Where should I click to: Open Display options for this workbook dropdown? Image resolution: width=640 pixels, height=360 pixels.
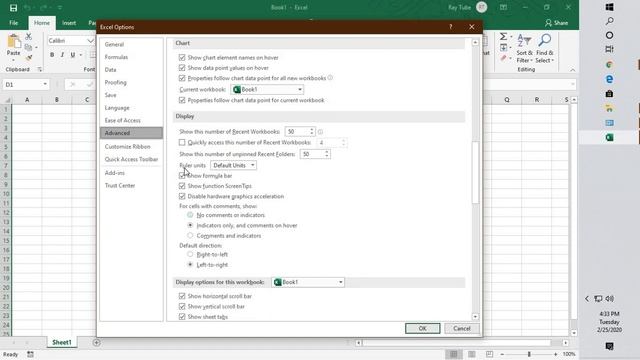click(308, 282)
